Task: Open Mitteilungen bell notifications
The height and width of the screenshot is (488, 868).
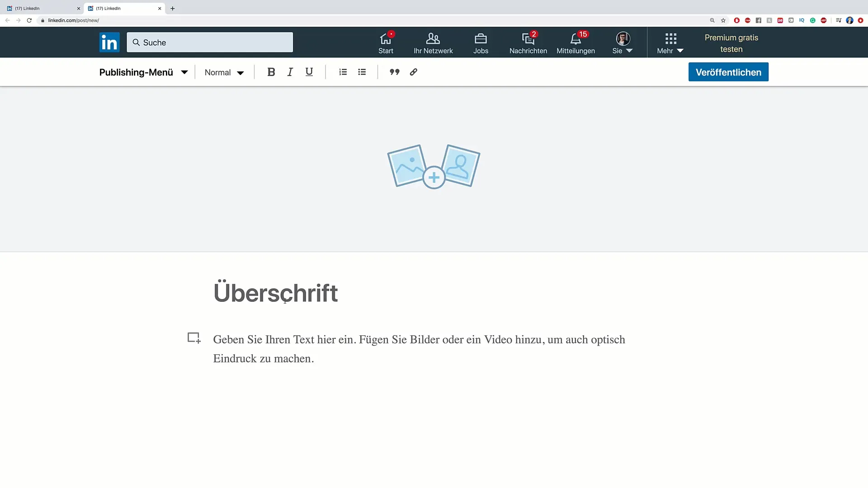Action: point(576,43)
